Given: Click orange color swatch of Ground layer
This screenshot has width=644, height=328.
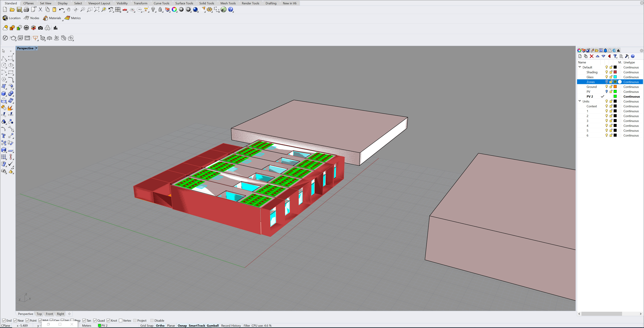Looking at the screenshot, I should point(615,87).
